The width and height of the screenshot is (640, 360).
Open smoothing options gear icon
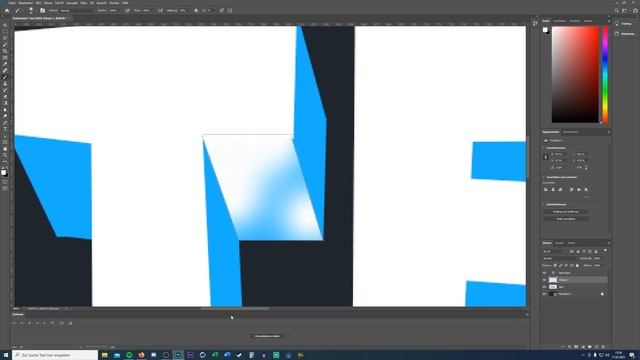click(196, 11)
